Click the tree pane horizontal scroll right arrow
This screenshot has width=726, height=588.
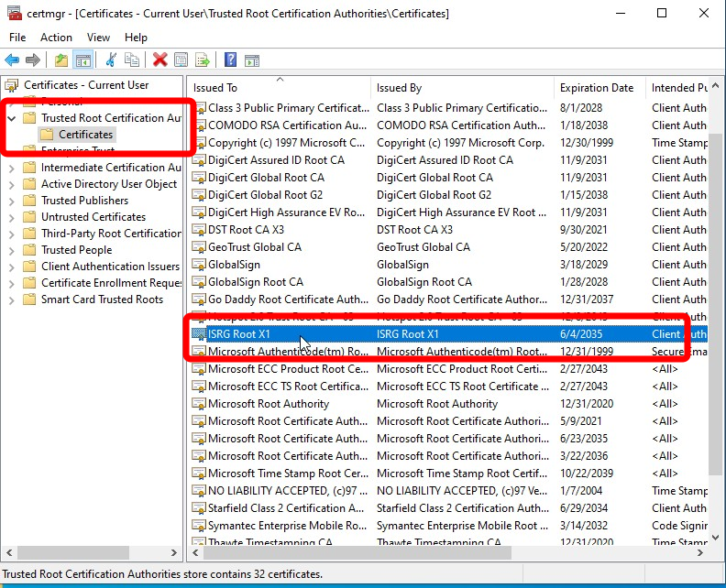(x=173, y=552)
